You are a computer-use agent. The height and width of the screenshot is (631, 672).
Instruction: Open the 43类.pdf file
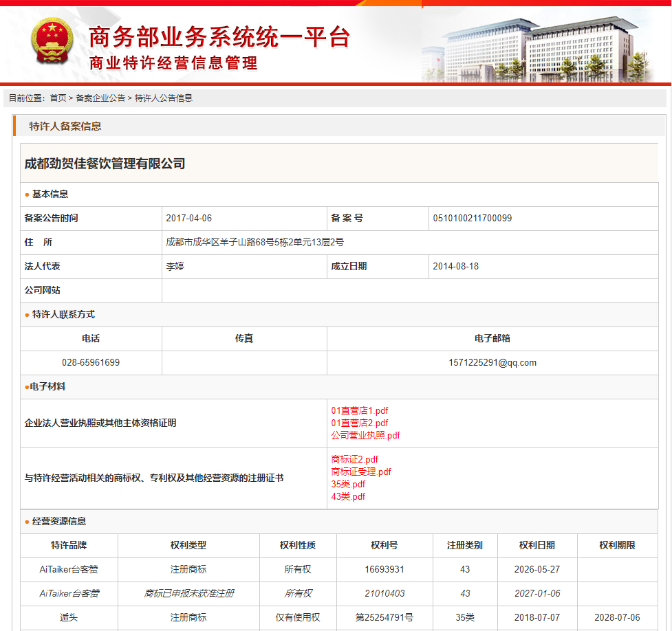[348, 496]
